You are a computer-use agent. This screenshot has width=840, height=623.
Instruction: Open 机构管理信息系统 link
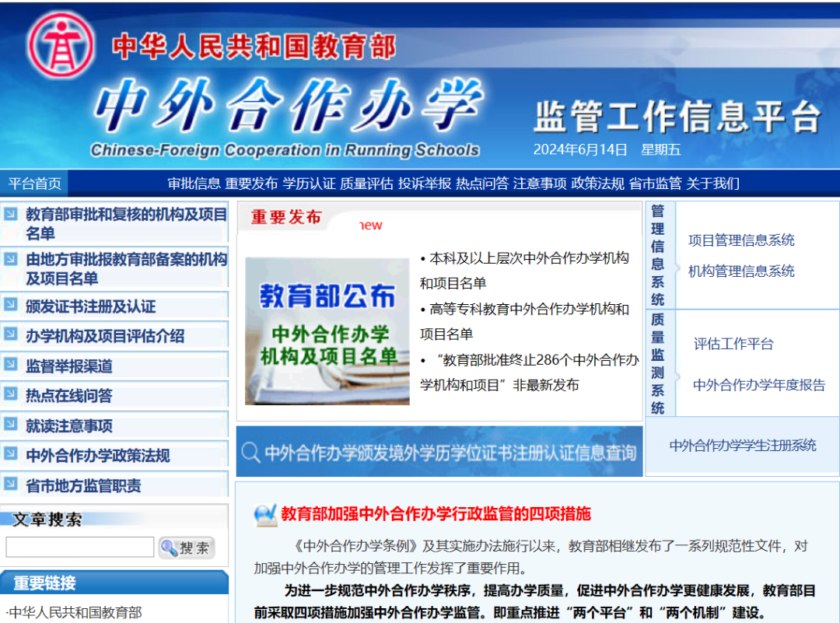[741, 271]
